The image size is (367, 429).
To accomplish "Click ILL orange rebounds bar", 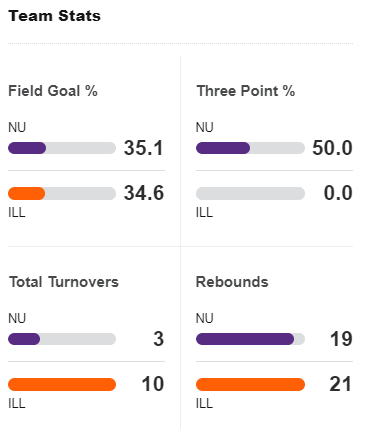I will tap(250, 384).
